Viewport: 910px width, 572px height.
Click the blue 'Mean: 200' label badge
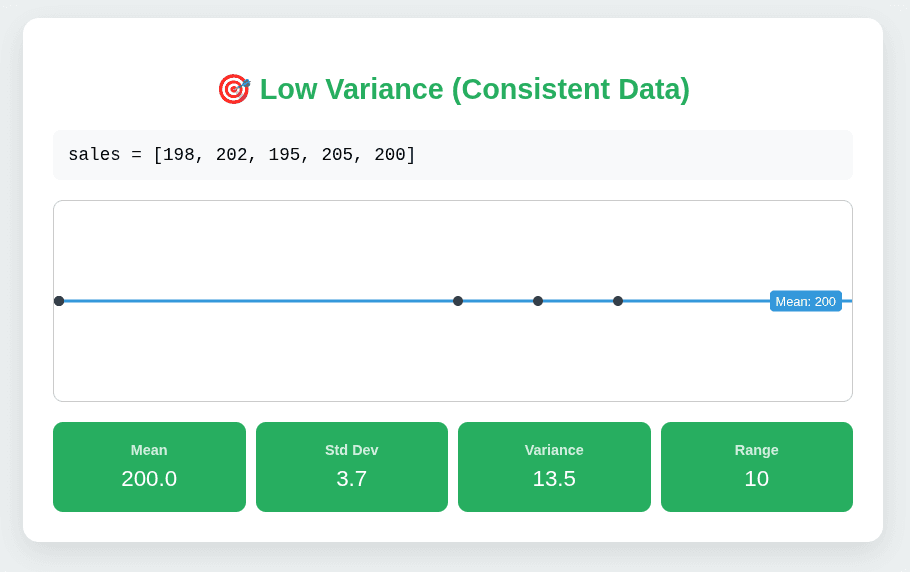pos(805,301)
